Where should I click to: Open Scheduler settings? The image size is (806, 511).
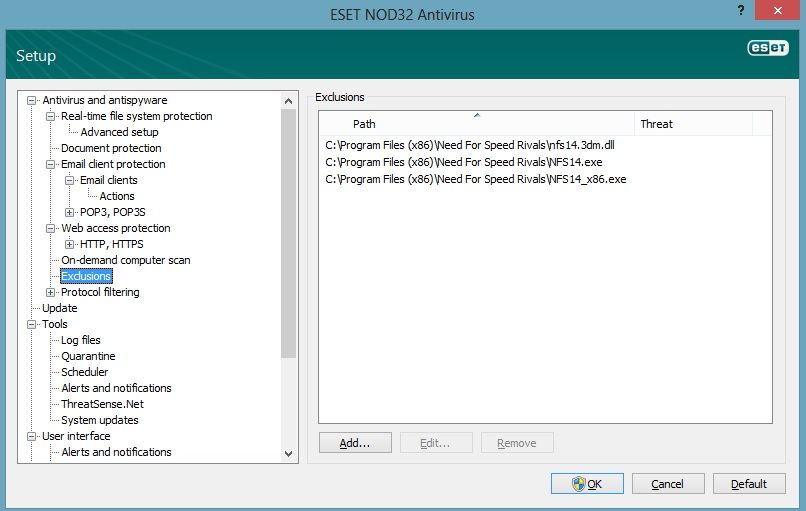(x=84, y=372)
